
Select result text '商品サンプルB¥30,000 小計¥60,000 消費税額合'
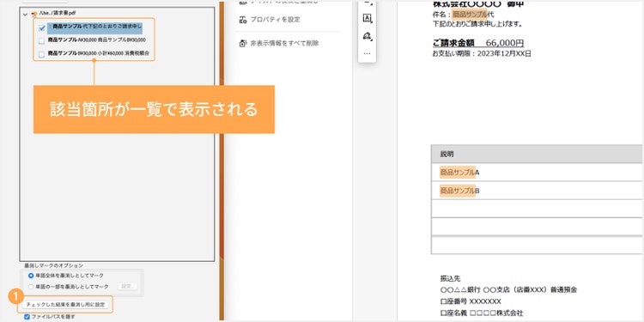tap(98, 53)
